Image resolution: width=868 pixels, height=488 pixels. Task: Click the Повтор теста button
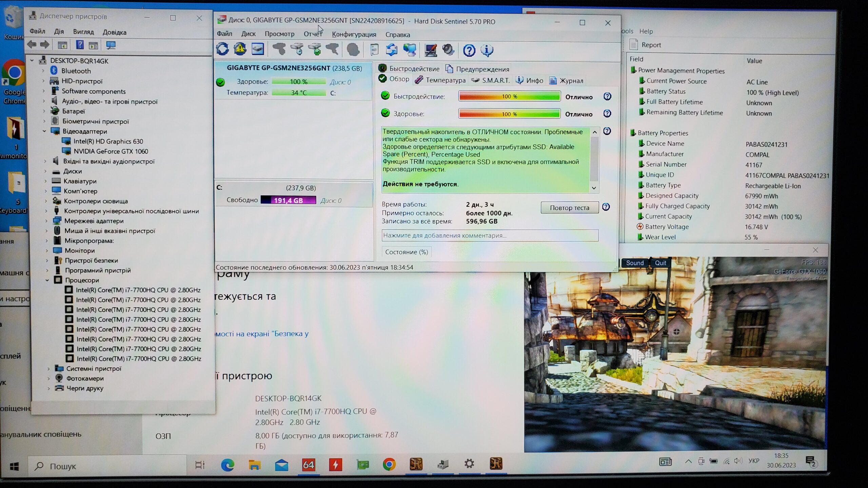(x=569, y=208)
